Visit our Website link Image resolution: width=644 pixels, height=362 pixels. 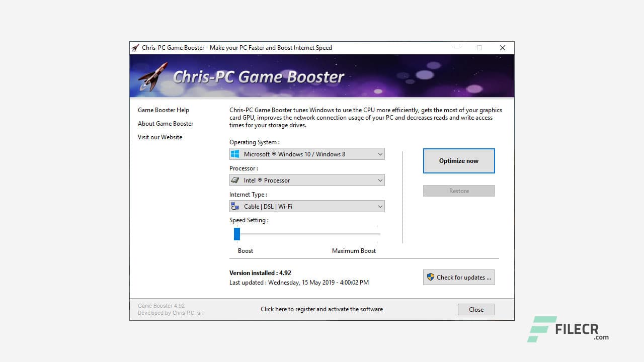pos(160,137)
